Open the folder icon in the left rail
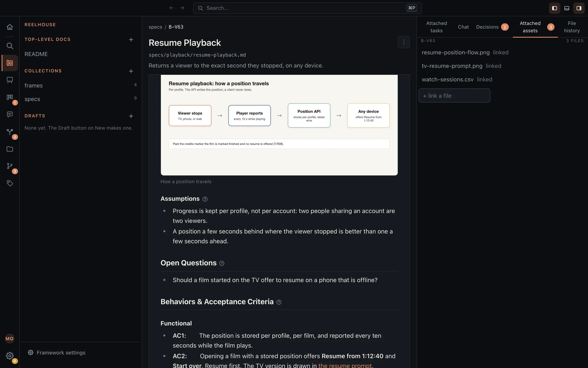The image size is (588, 368). point(10,149)
